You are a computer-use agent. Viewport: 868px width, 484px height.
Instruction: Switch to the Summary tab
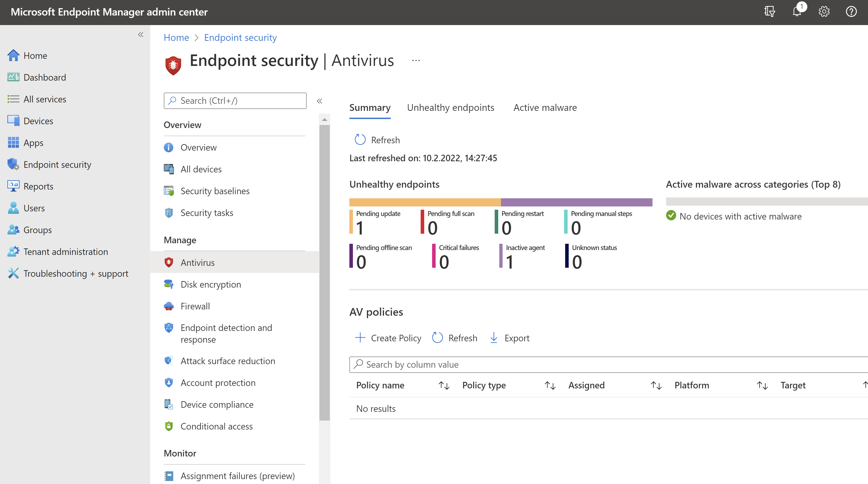(x=370, y=108)
